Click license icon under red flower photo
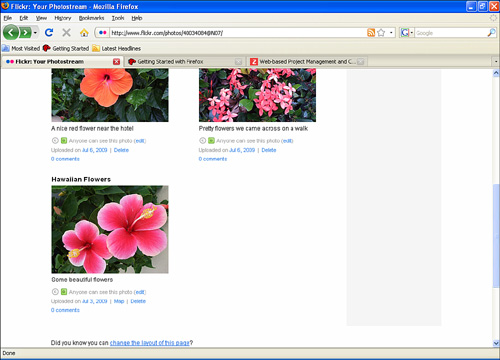500x360 pixels. click(55, 141)
